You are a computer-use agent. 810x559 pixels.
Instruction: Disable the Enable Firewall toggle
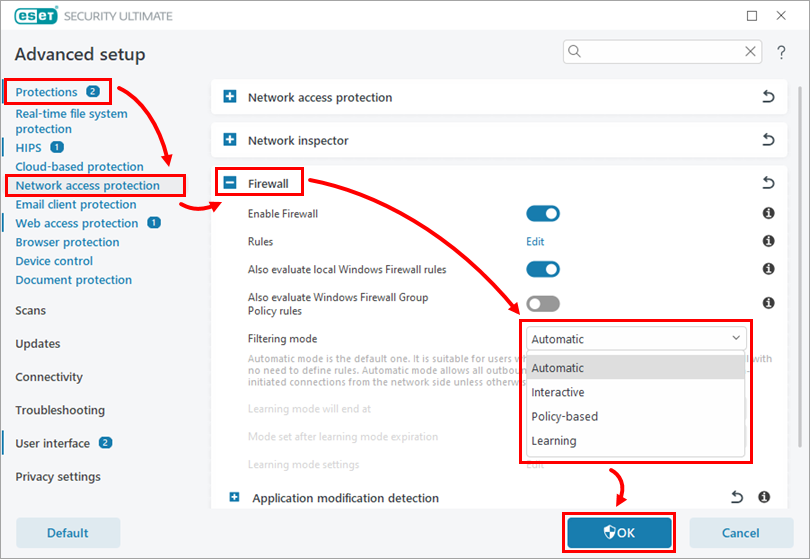543,214
